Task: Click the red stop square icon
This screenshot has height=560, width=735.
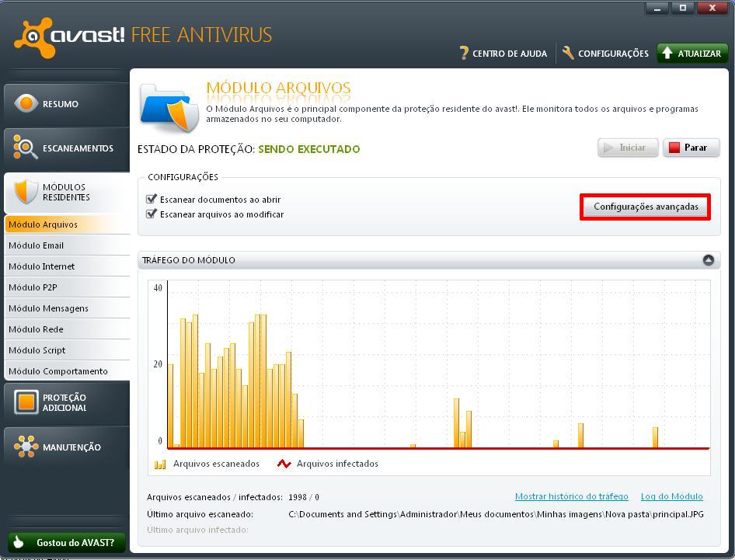Action: point(674,148)
